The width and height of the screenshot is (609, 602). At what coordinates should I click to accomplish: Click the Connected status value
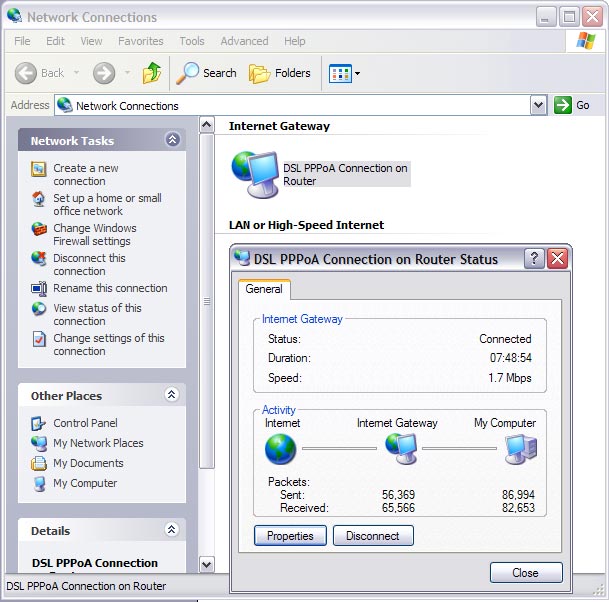[505, 339]
